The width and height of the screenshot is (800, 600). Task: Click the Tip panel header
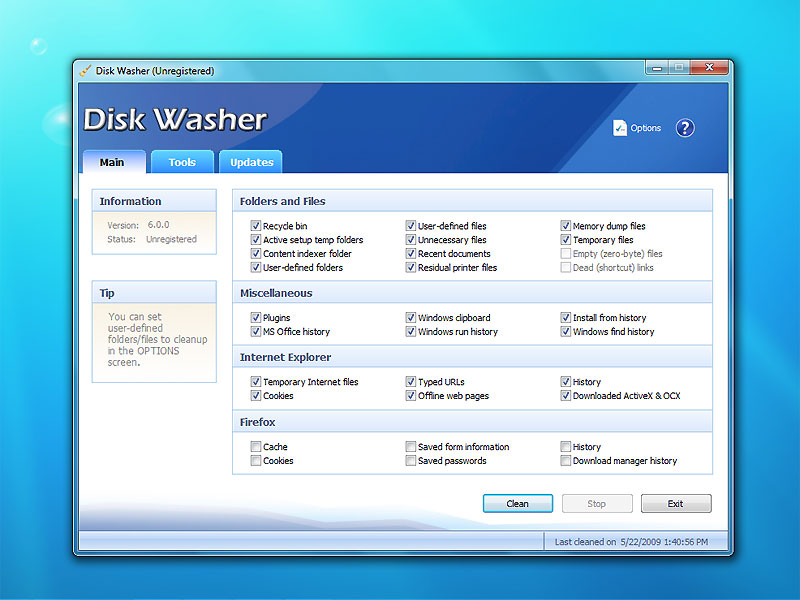click(x=154, y=293)
